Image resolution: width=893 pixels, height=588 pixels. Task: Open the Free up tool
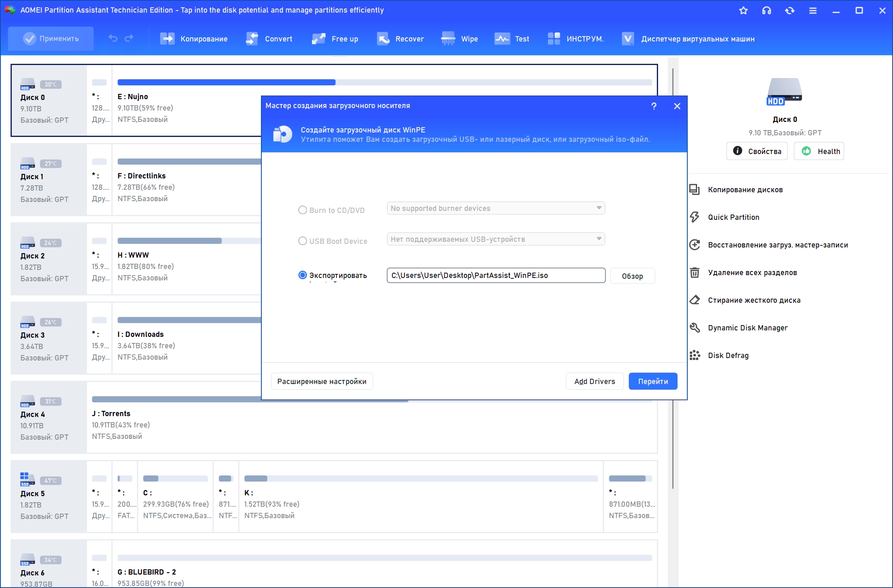click(335, 39)
